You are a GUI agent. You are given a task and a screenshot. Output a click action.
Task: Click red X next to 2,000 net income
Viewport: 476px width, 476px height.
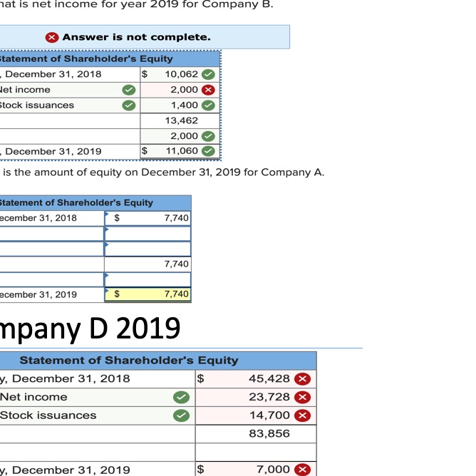pos(208,90)
